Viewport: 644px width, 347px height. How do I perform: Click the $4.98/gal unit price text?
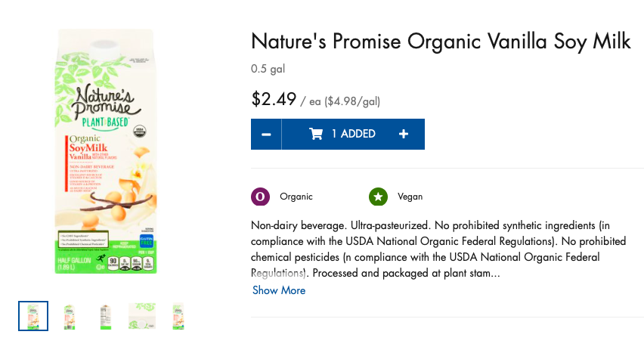click(x=352, y=101)
